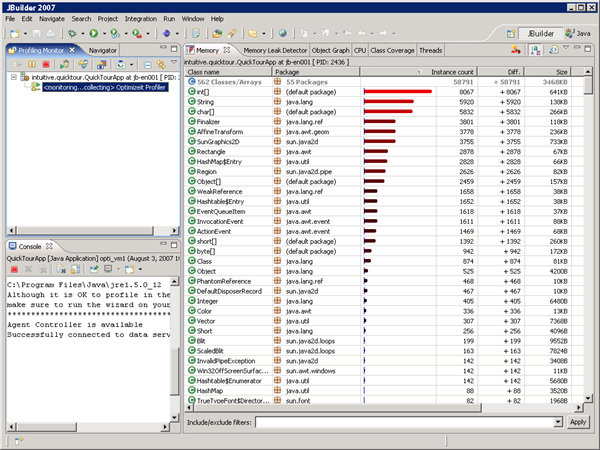Open the Include/exclude filters dropdown arrow
This screenshot has width=600, height=450.
[557, 422]
